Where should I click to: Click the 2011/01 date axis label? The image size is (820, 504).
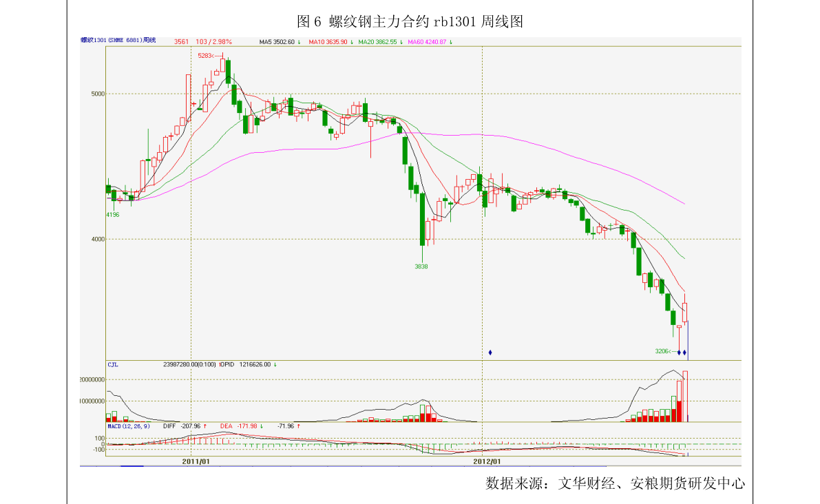[x=196, y=461]
